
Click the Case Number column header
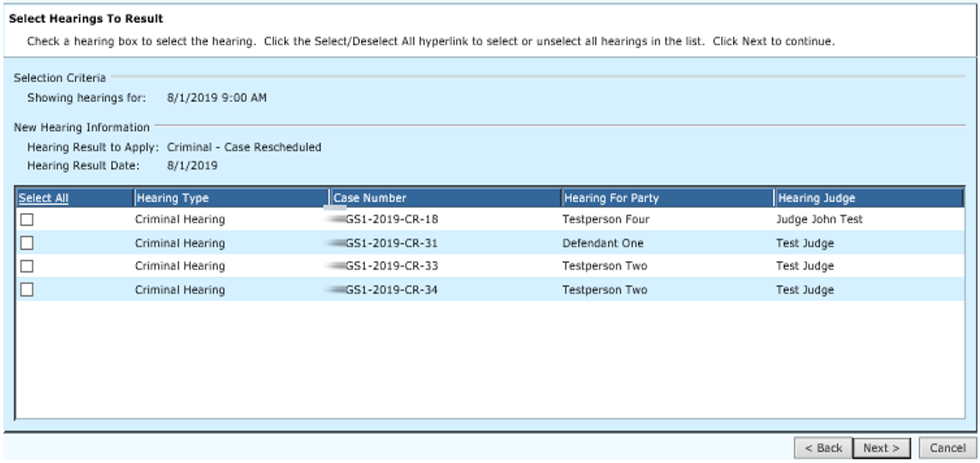pyautogui.click(x=370, y=199)
